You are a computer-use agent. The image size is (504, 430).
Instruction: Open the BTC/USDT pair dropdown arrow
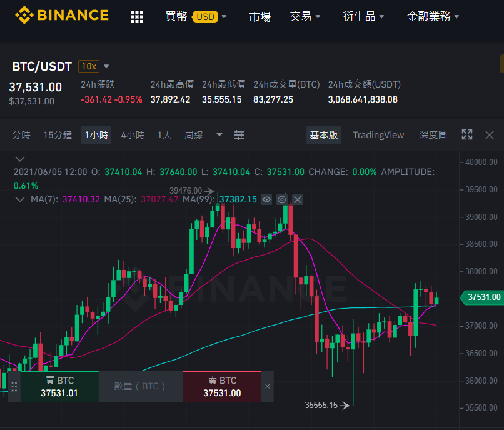[x=106, y=66]
